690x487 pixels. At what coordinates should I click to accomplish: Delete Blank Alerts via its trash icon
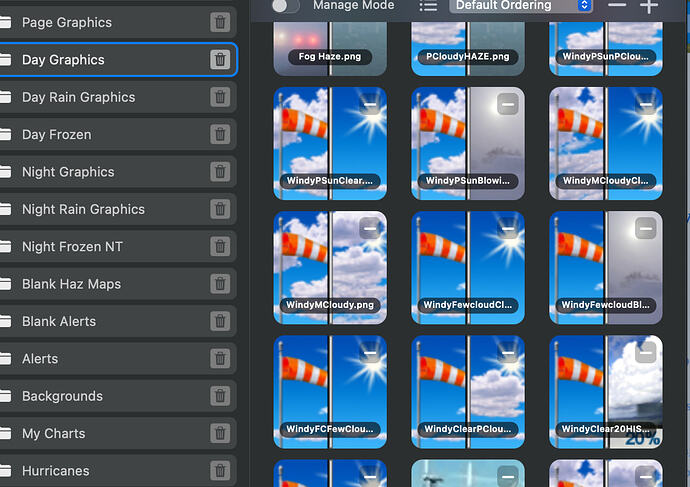[x=220, y=321]
